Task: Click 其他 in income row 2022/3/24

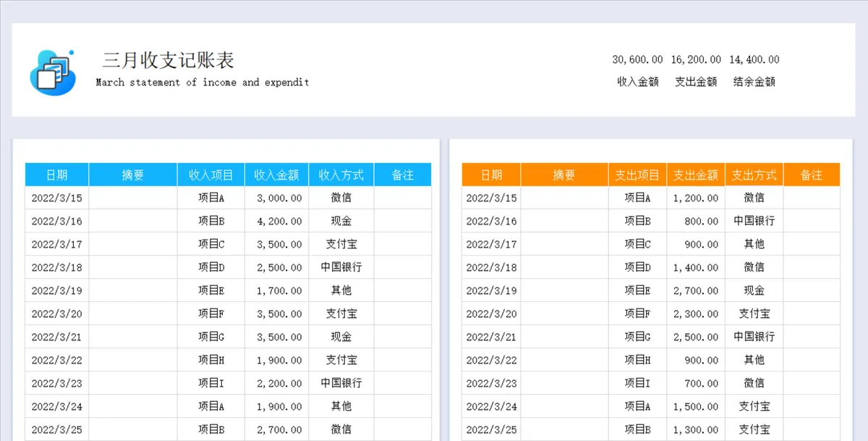Action: [341, 406]
